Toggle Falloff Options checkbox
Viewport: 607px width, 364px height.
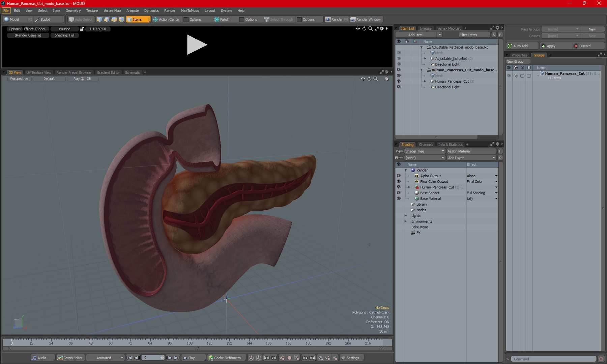tap(241, 20)
